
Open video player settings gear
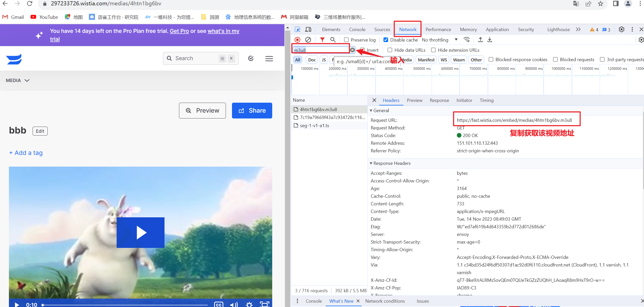pyautogui.click(x=249, y=304)
